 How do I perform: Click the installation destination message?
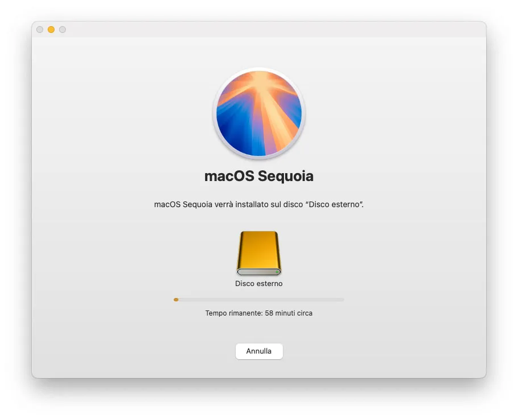[x=259, y=203]
